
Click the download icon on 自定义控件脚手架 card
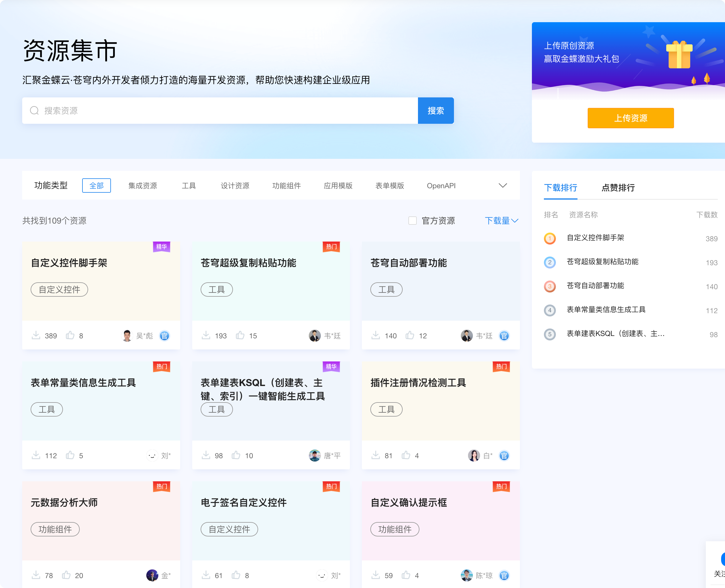(x=36, y=335)
